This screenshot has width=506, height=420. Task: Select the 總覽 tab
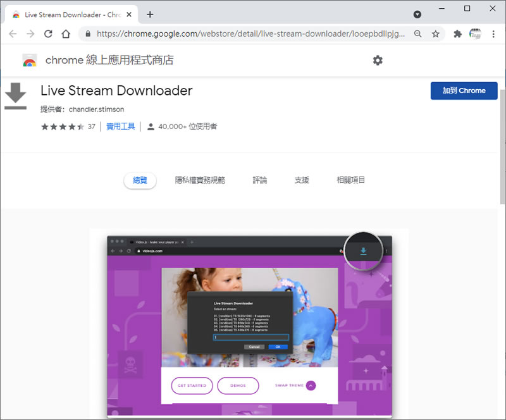click(140, 180)
